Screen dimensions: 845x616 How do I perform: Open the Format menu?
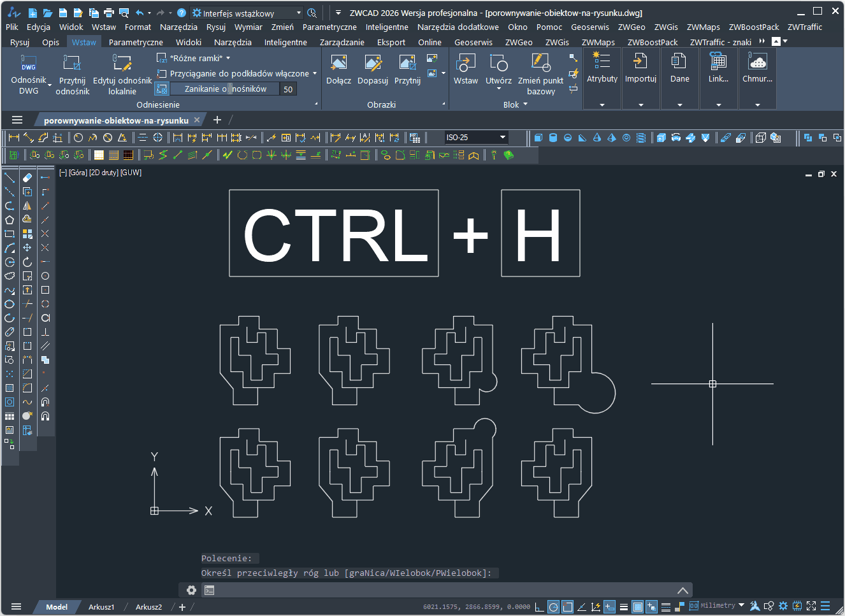pyautogui.click(x=138, y=27)
